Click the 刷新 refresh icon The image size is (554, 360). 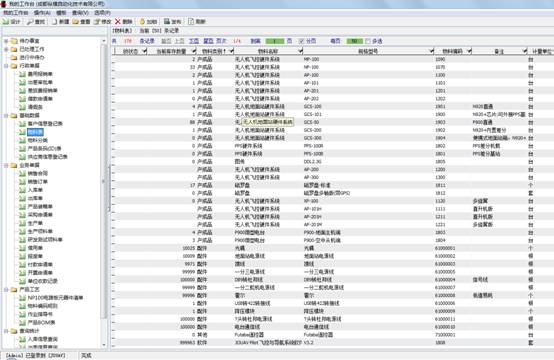191,22
